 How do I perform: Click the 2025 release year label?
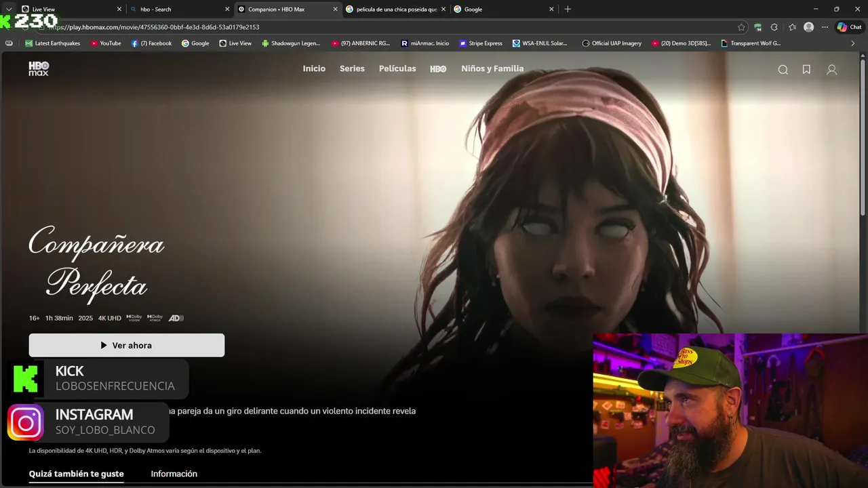pyautogui.click(x=85, y=318)
